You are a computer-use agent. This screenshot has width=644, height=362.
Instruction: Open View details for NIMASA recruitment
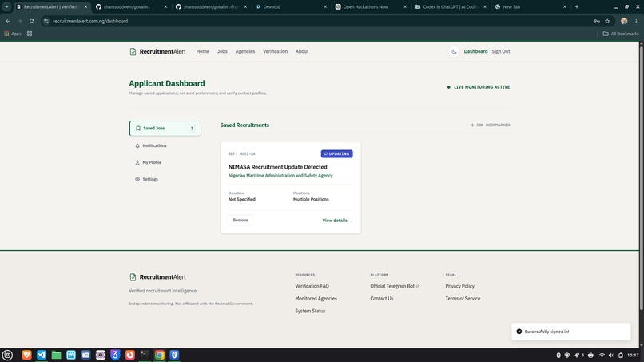(x=337, y=221)
